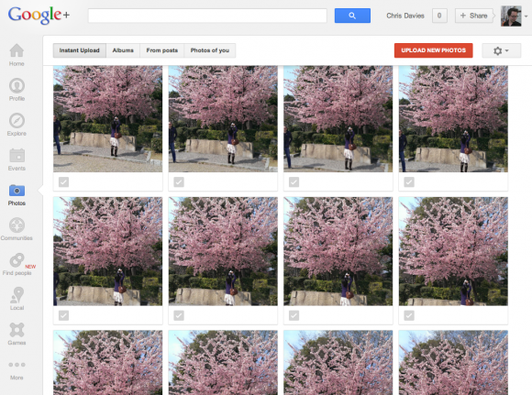This screenshot has height=395, width=532.
Task: Open the Local map pin icon
Action: (x=17, y=295)
